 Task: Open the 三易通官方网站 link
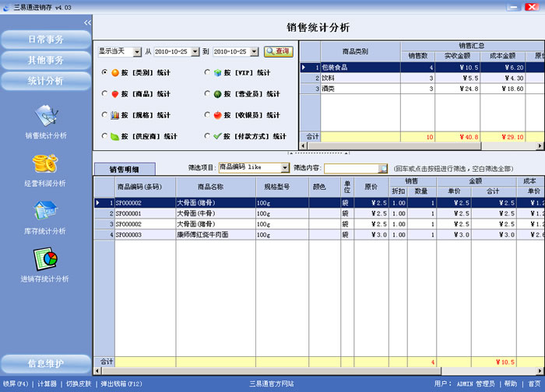tap(272, 384)
